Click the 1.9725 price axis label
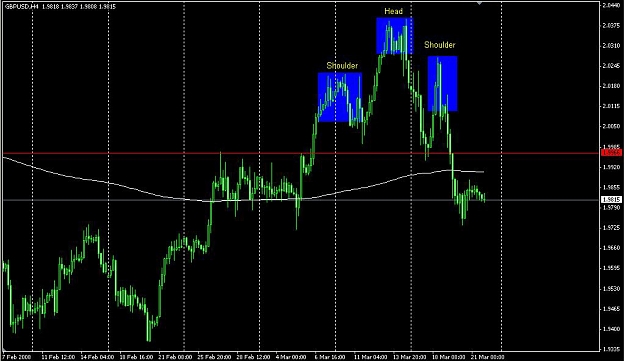This screenshot has width=625, height=361. (611, 228)
